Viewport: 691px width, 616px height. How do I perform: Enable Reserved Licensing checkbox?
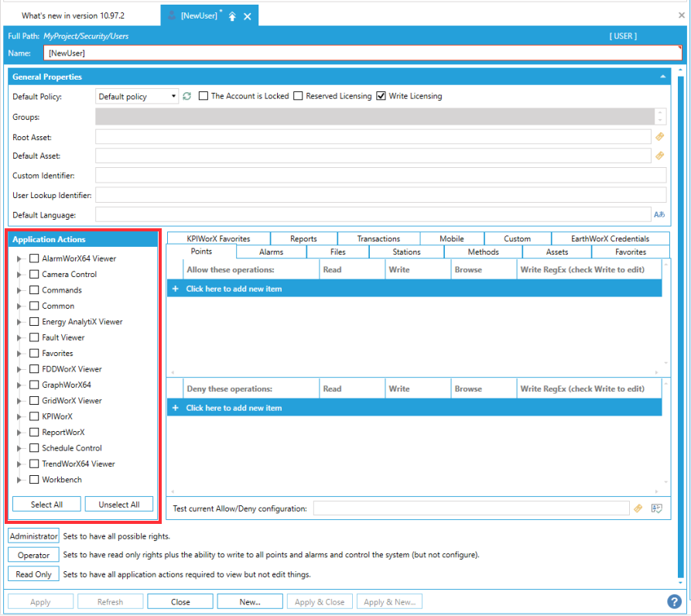click(x=298, y=96)
